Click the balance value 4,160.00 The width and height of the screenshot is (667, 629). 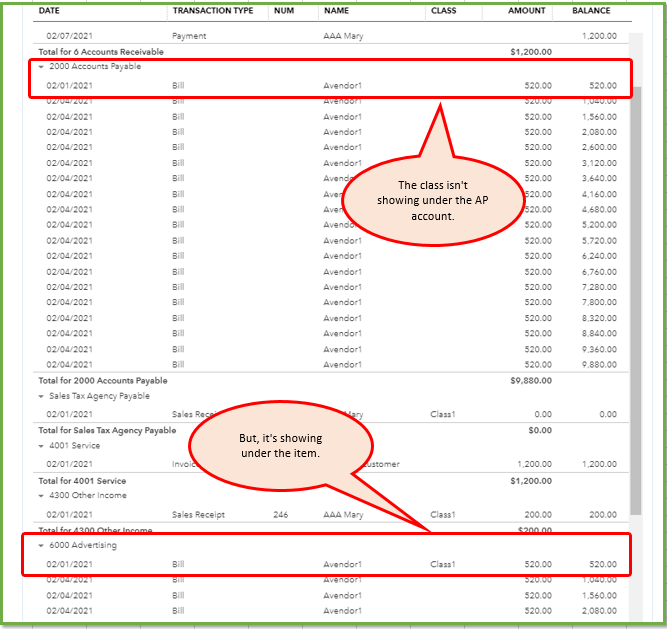pos(599,194)
